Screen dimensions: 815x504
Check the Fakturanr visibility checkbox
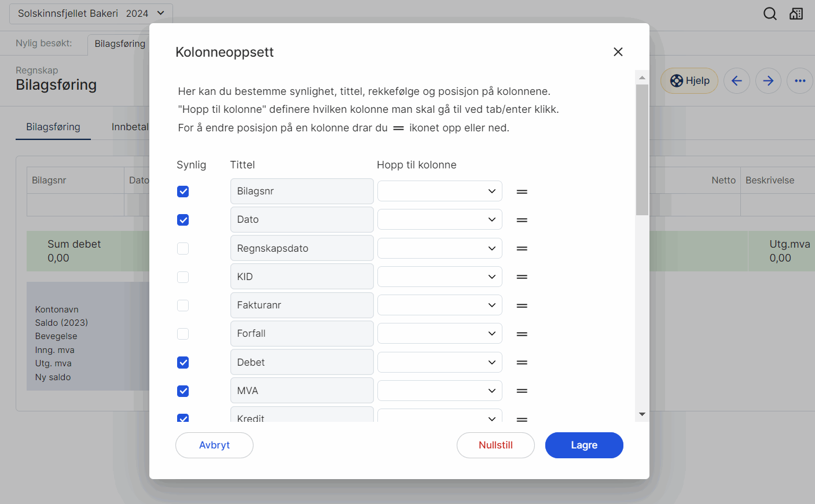183,306
